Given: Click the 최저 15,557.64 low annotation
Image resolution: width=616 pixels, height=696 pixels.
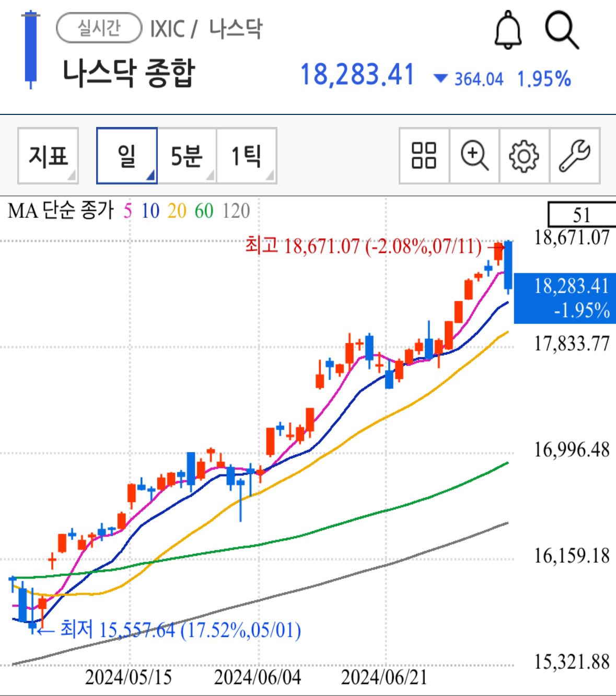Looking at the screenshot, I should tap(181, 630).
